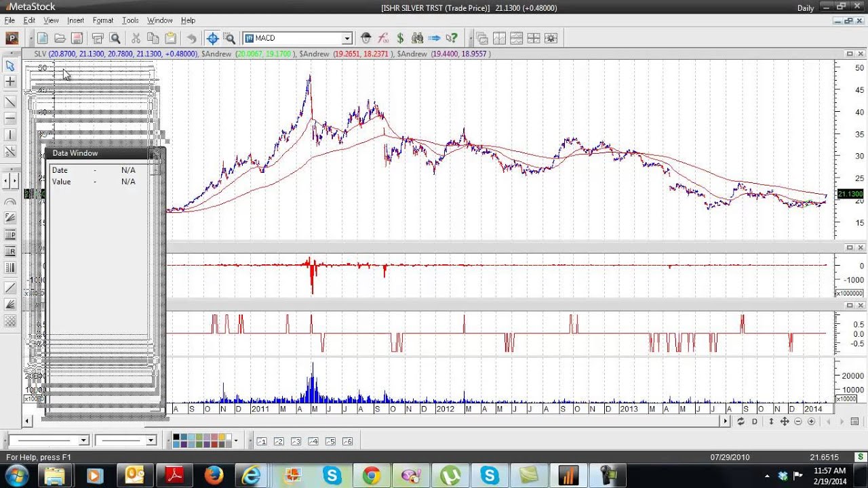The height and width of the screenshot is (488, 868).
Task: Click the zoom in plus icon
Action: (x=811, y=422)
